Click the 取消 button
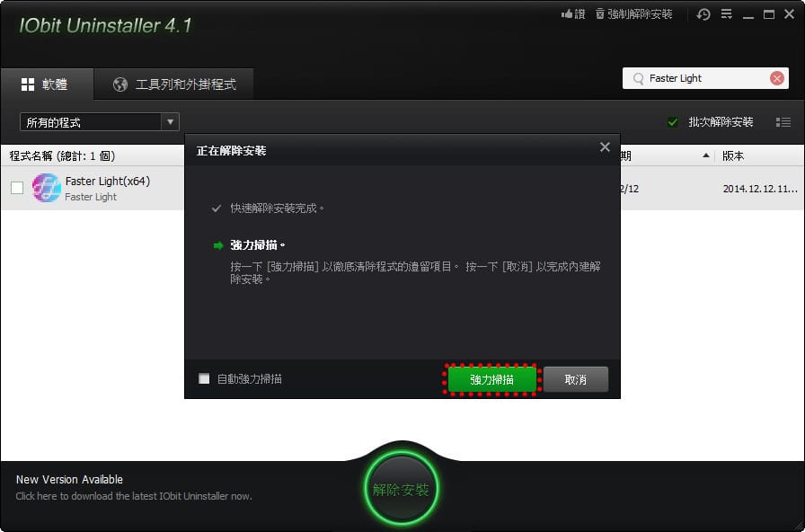The width and height of the screenshot is (805, 532). tap(576, 379)
